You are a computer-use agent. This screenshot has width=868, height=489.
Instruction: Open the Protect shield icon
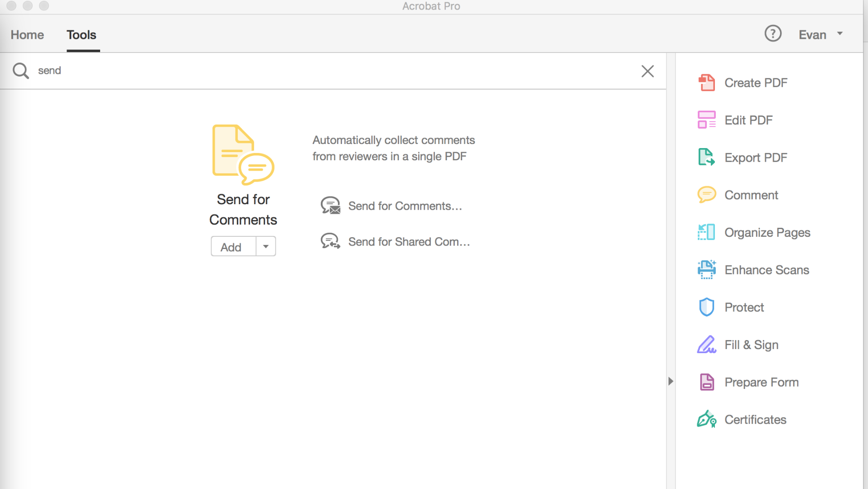point(706,307)
